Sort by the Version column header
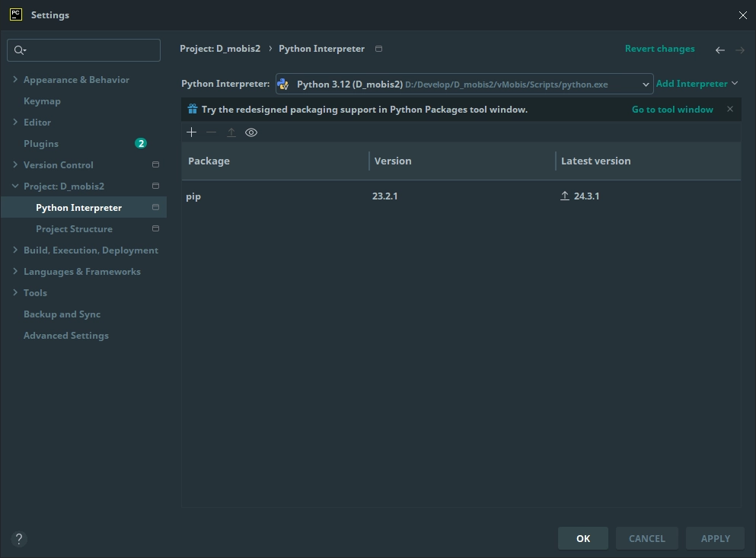 click(x=462, y=161)
